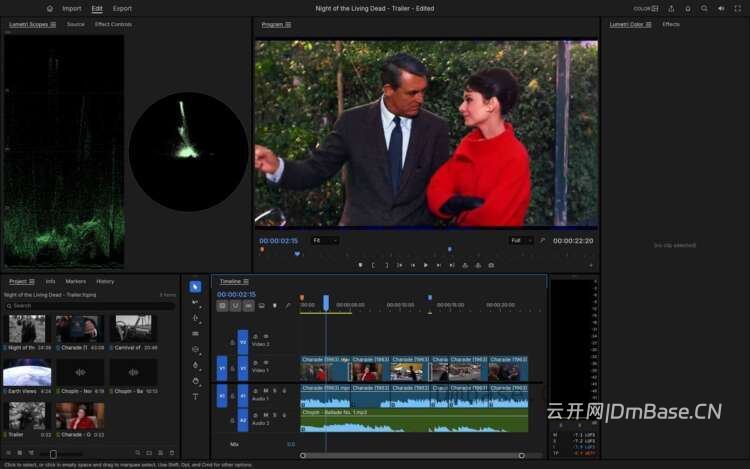This screenshot has height=469, width=750.
Task: Mute the Audio 2 track
Action: coord(265,415)
